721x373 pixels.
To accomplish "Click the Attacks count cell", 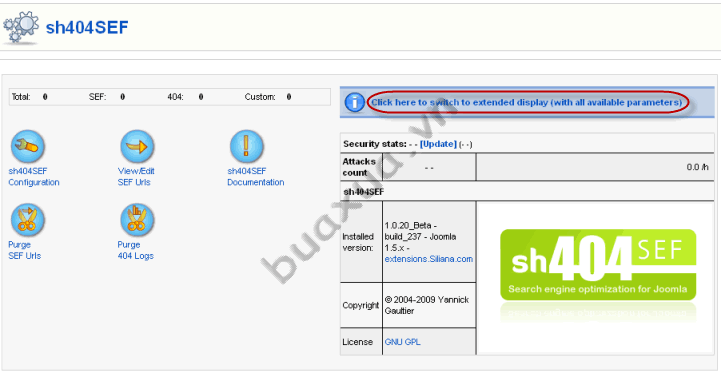I will [361, 167].
